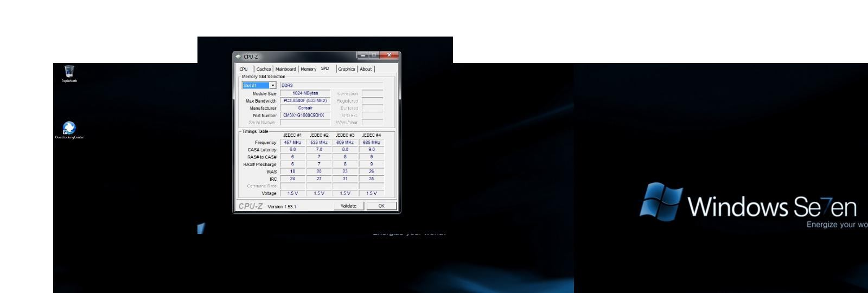
Task: Click the JEDEC #1 column header
Action: click(x=292, y=135)
